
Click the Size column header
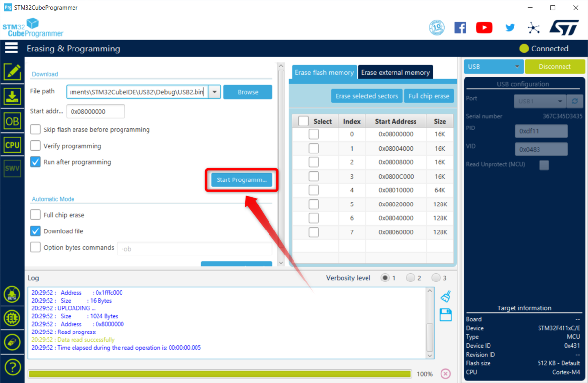(x=440, y=121)
